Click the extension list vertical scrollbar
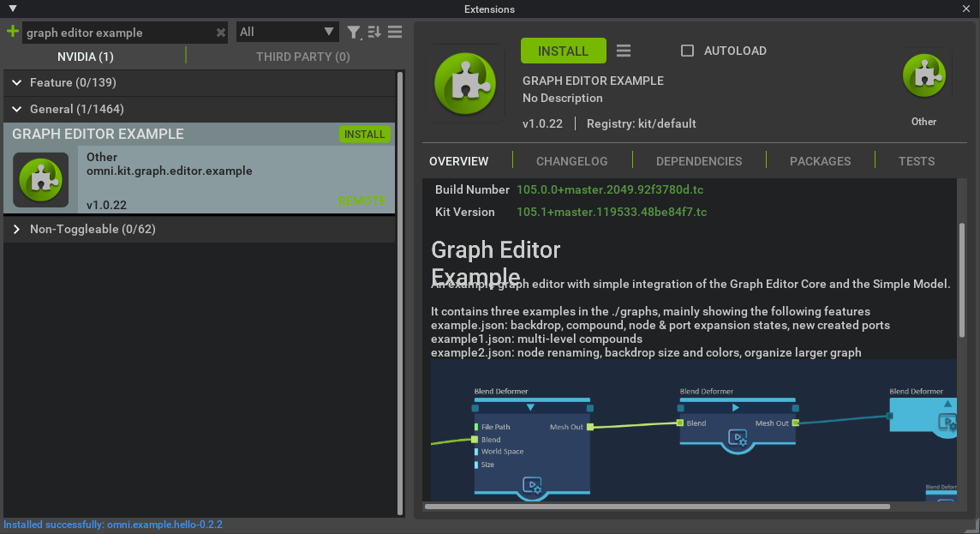Viewport: 980px width, 534px height. [x=400, y=293]
